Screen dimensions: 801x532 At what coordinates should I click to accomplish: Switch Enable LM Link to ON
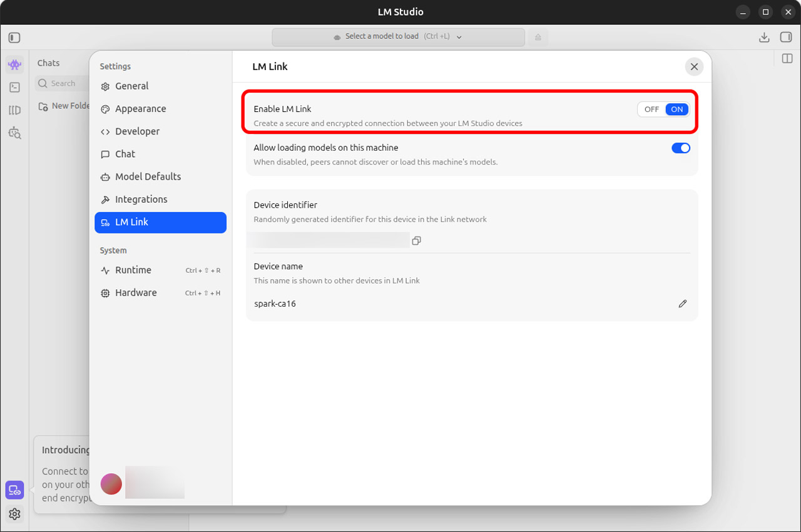(677, 110)
